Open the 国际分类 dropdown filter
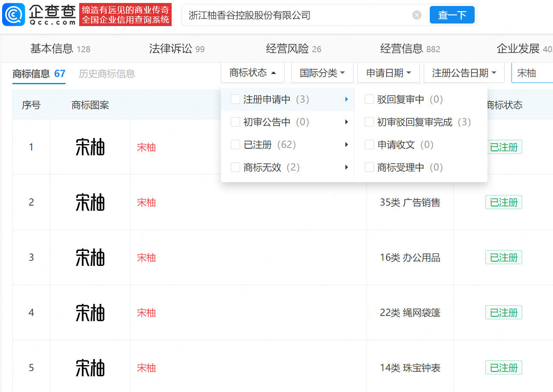 (322, 73)
